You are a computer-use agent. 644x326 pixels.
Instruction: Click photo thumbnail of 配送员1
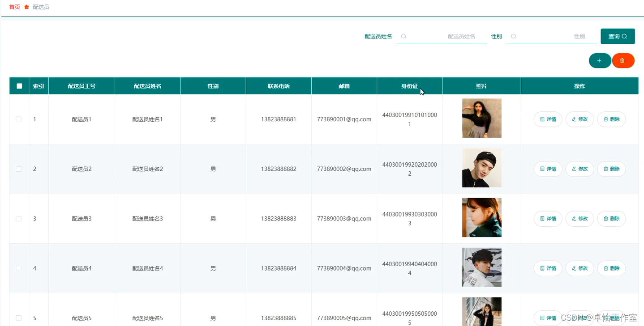(x=481, y=118)
